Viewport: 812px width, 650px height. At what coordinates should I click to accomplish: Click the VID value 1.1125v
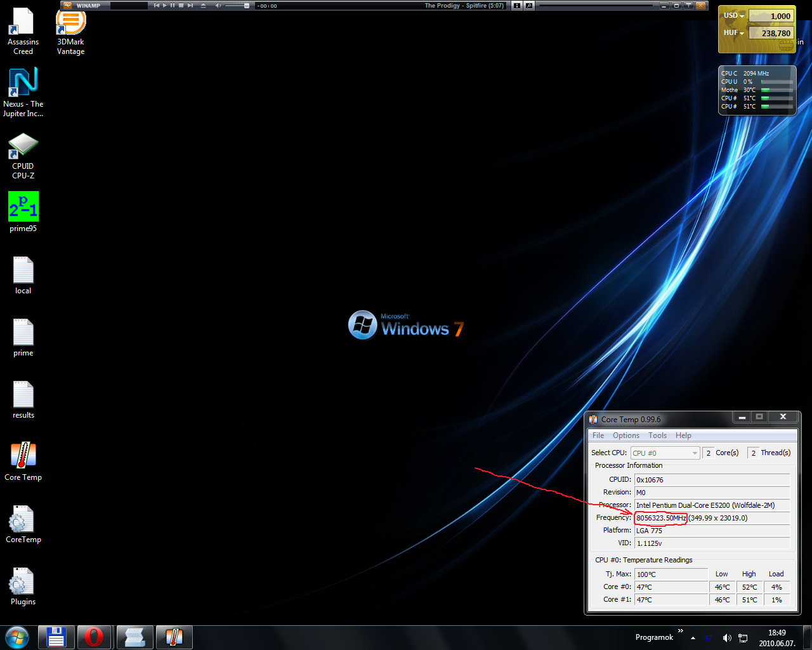(x=712, y=543)
